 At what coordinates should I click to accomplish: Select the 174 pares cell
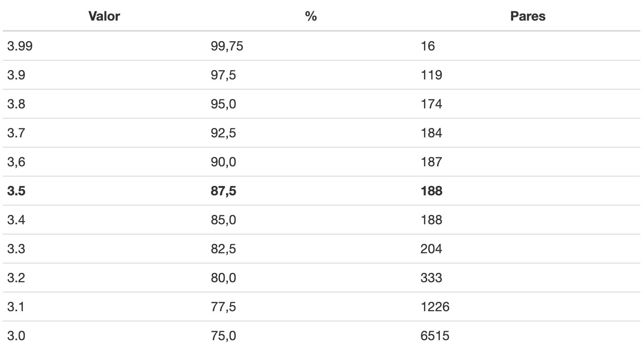[528, 104]
